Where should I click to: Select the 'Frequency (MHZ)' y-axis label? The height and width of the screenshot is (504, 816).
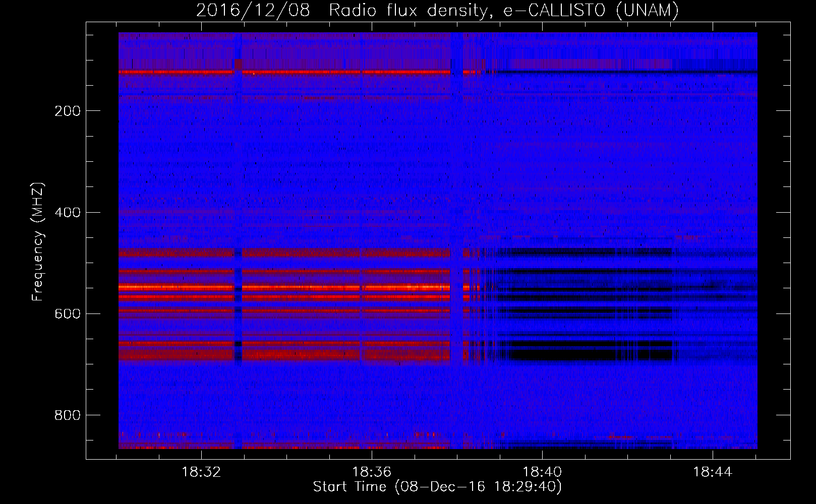pos(38,242)
